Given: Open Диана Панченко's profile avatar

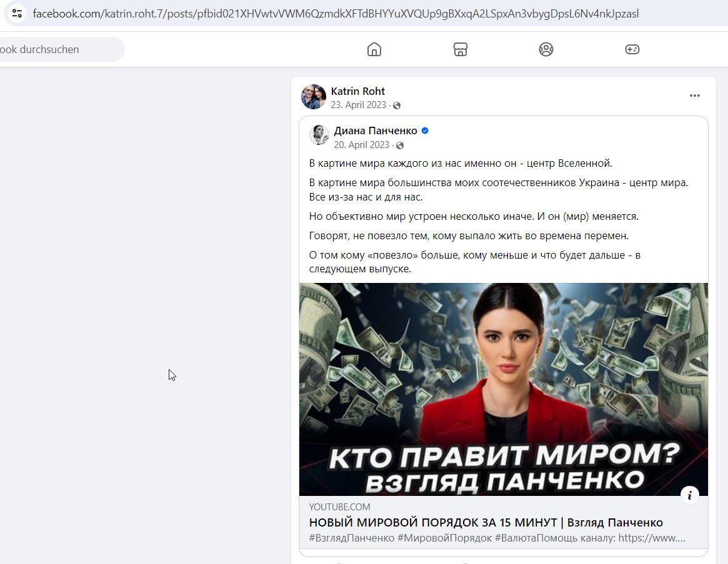Looking at the screenshot, I should [319, 135].
